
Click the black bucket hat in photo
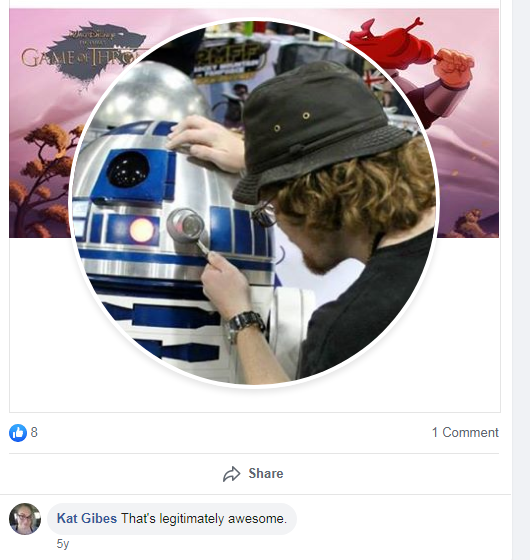[x=320, y=130]
